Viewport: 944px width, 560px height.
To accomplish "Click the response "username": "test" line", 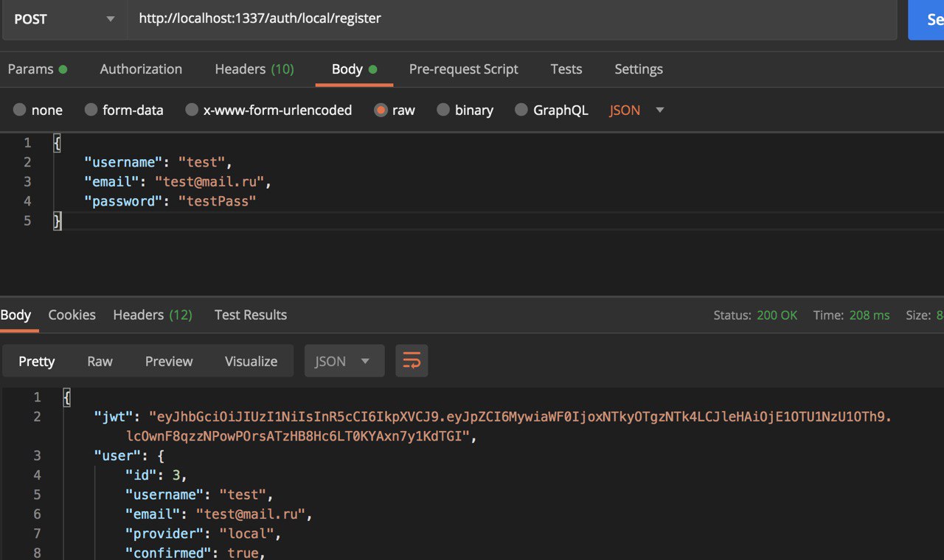I will [x=200, y=494].
